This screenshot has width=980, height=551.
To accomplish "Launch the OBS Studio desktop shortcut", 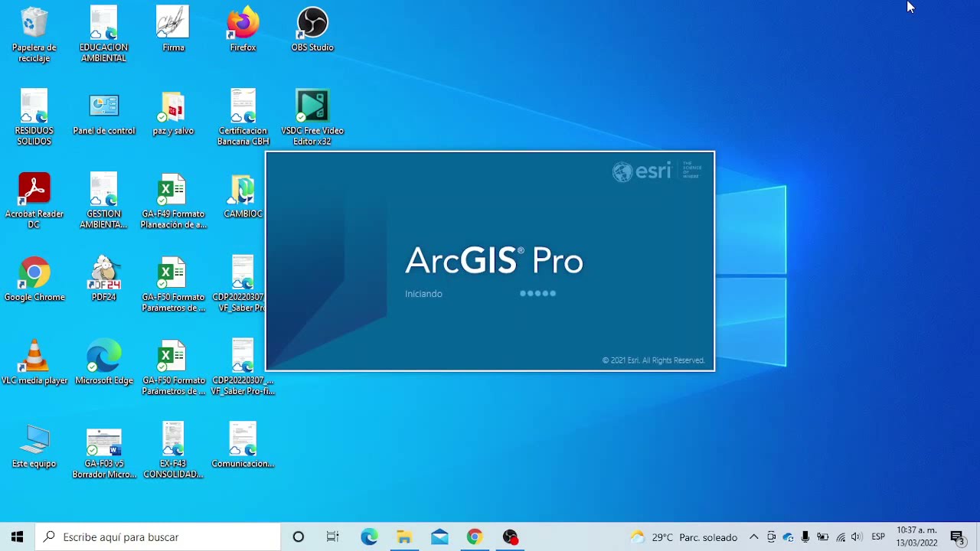I will (x=312, y=29).
